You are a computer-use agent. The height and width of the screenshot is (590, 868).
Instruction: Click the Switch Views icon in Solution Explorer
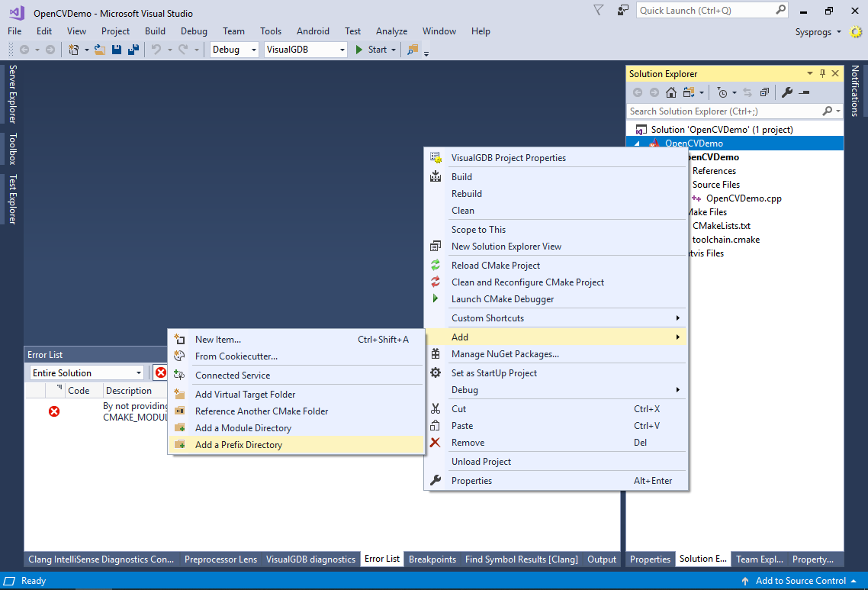click(689, 92)
